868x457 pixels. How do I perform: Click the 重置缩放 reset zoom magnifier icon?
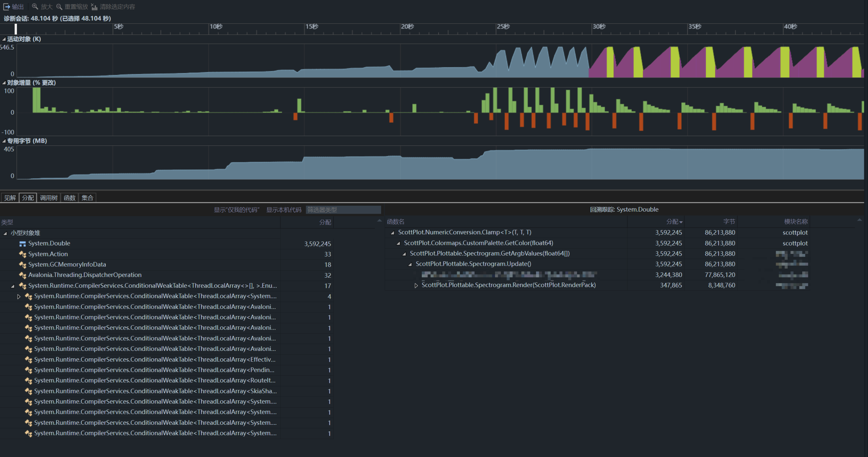click(59, 6)
